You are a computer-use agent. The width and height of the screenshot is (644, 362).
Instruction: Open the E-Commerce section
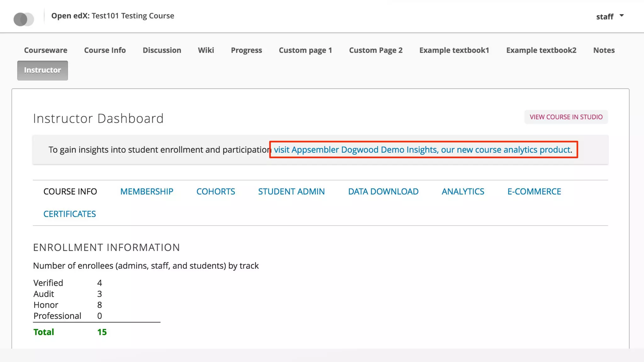[x=534, y=191]
